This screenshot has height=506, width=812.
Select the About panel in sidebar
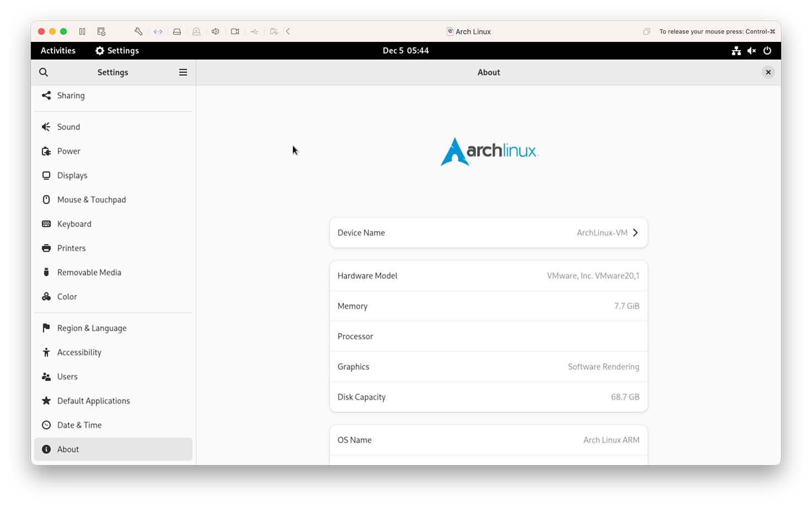[113, 449]
